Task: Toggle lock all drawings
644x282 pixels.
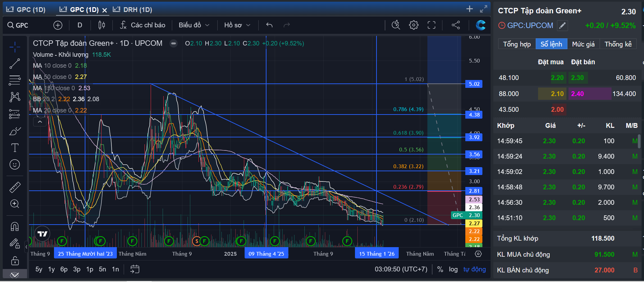Action: 15,260
